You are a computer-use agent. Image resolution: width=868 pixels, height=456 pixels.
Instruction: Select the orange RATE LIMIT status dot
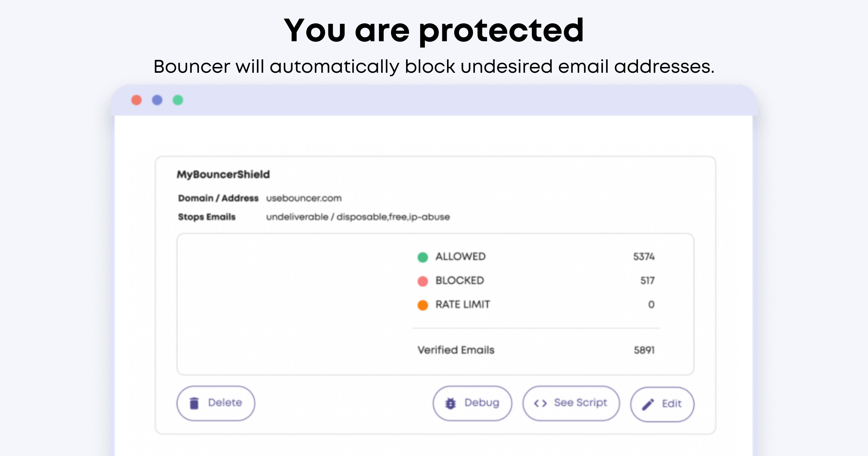423,305
